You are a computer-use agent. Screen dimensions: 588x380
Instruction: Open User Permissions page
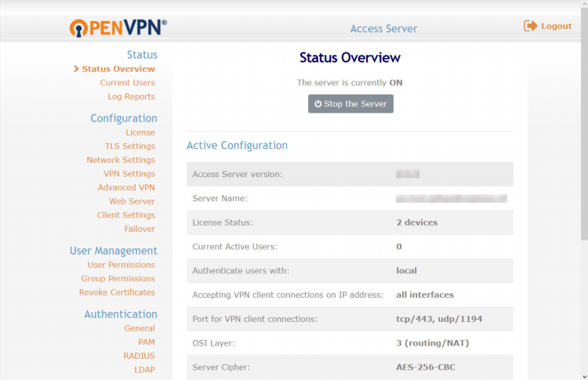point(121,265)
